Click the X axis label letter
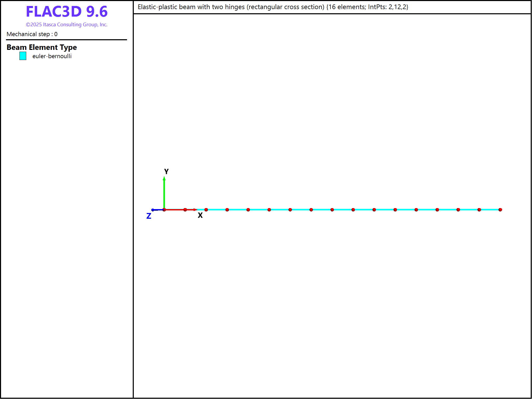The image size is (532, 399). pyautogui.click(x=200, y=215)
